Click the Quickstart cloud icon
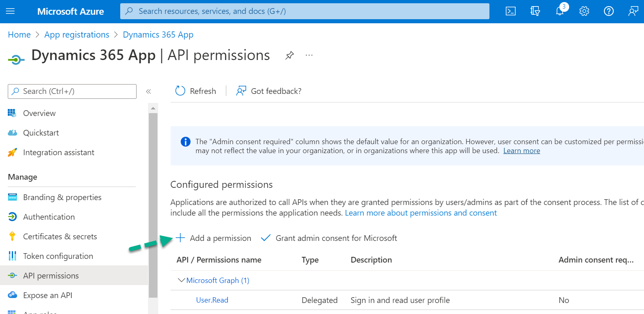Image resolution: width=644 pixels, height=314 pixels. pos(12,133)
